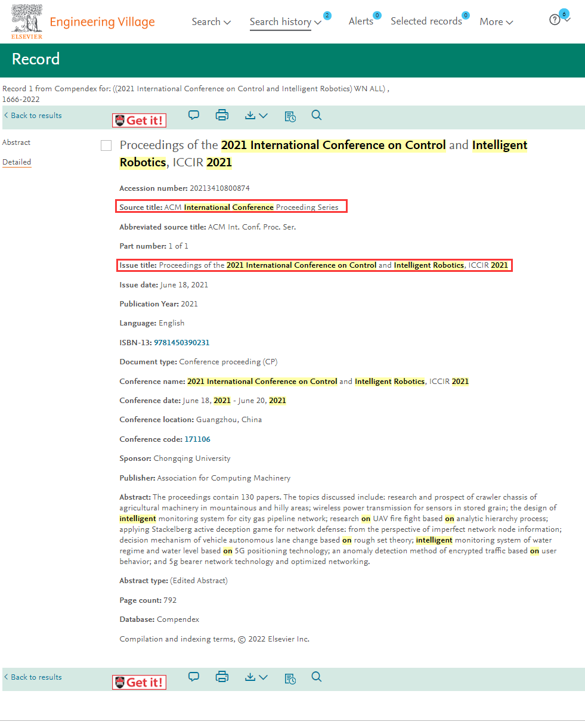Click the Get it! button above the record
The width and height of the screenshot is (585, 728).
[x=139, y=120]
